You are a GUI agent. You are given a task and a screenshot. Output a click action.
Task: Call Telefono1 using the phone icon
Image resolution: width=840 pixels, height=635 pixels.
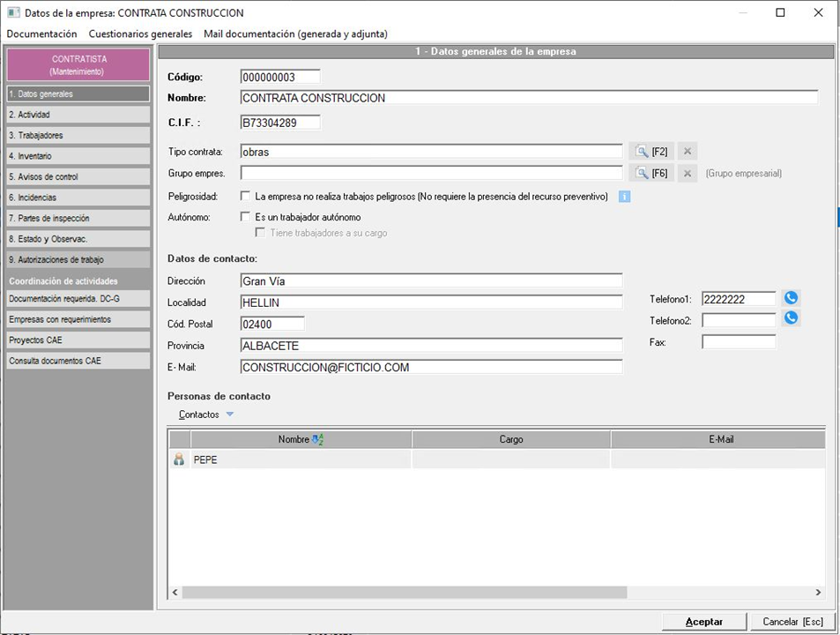pos(791,299)
